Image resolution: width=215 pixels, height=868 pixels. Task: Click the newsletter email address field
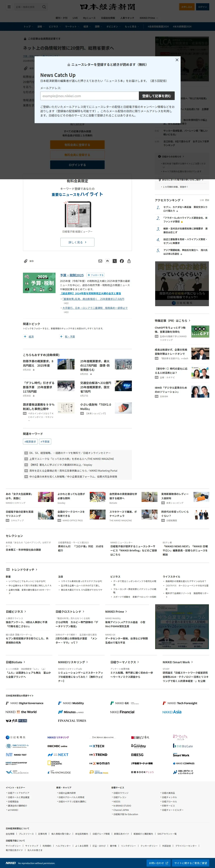[x=89, y=96]
